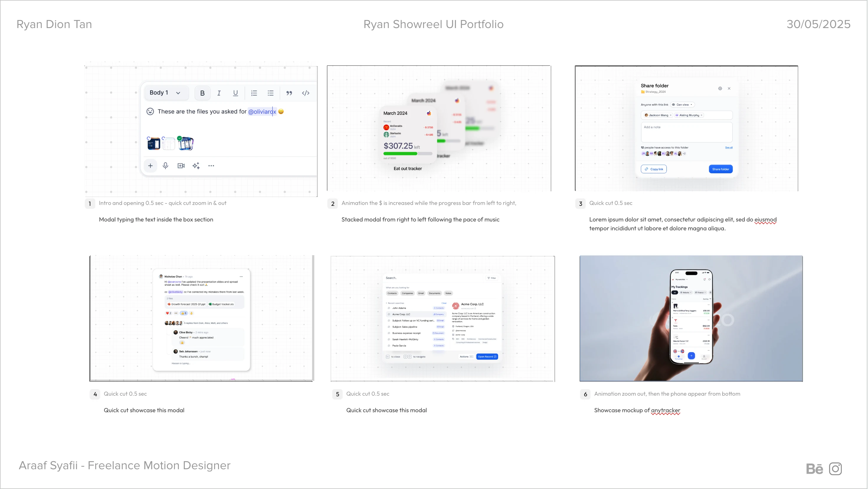Select the Companies category chip
Image resolution: width=868 pixels, height=489 pixels.
click(407, 294)
